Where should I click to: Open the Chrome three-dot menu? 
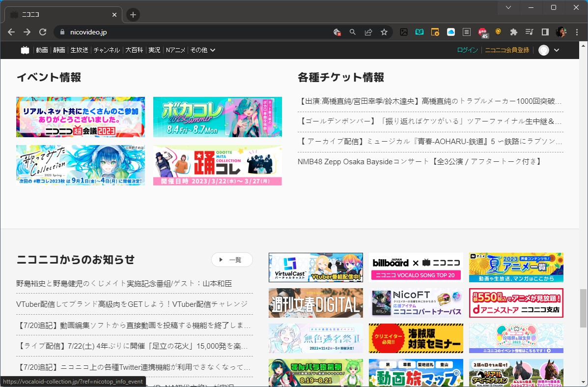pyautogui.click(x=577, y=32)
